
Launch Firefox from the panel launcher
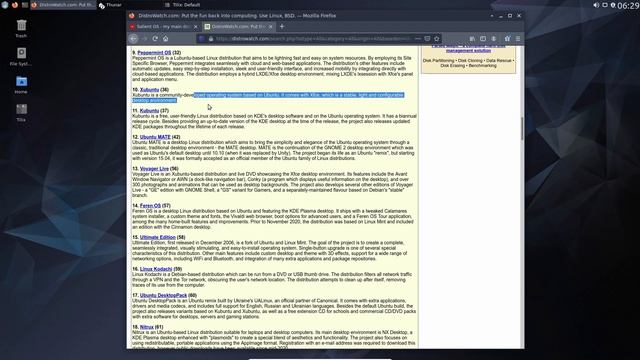(15, 5)
